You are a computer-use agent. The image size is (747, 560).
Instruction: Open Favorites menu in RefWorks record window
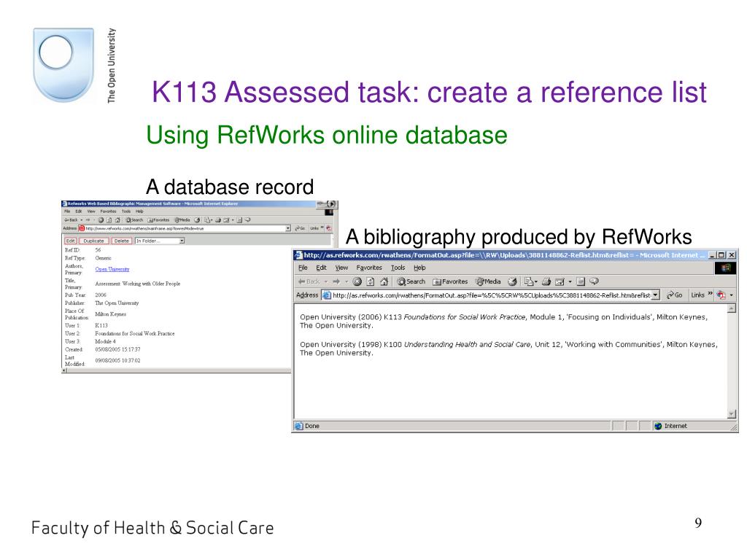[x=108, y=211]
